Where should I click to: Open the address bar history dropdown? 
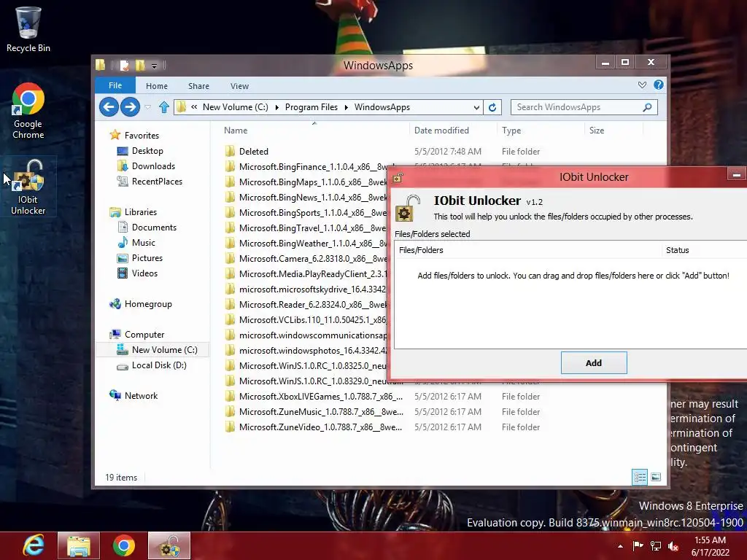476,108
